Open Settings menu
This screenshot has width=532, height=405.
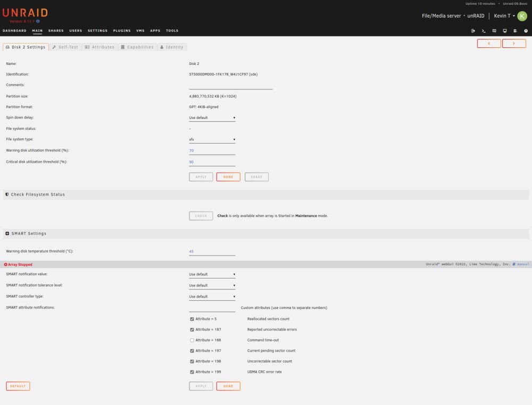click(x=98, y=31)
